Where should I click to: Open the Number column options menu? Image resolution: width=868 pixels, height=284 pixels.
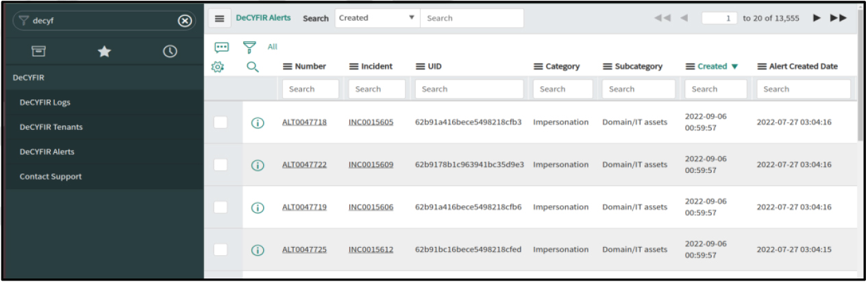(288, 67)
